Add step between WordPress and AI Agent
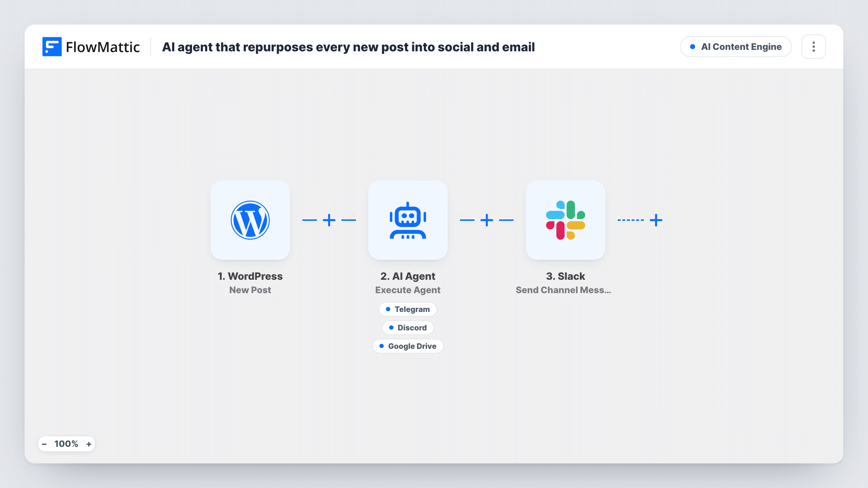Image resolution: width=868 pixels, height=488 pixels. point(329,220)
